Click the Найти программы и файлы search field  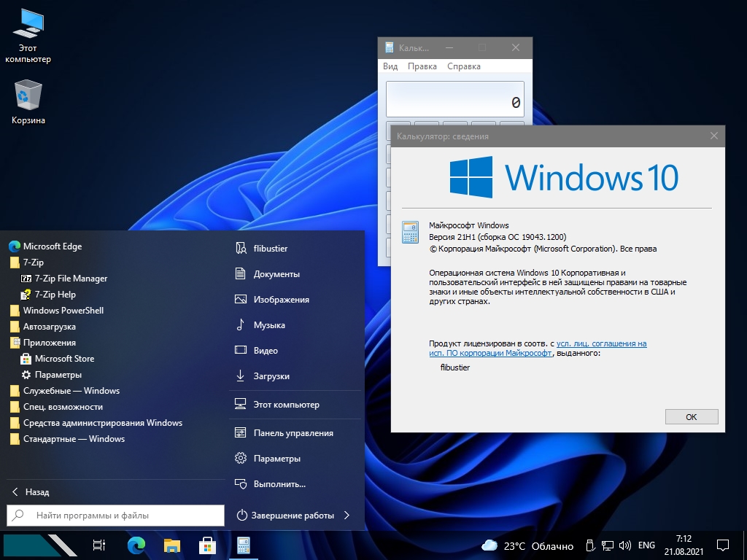tap(124, 516)
